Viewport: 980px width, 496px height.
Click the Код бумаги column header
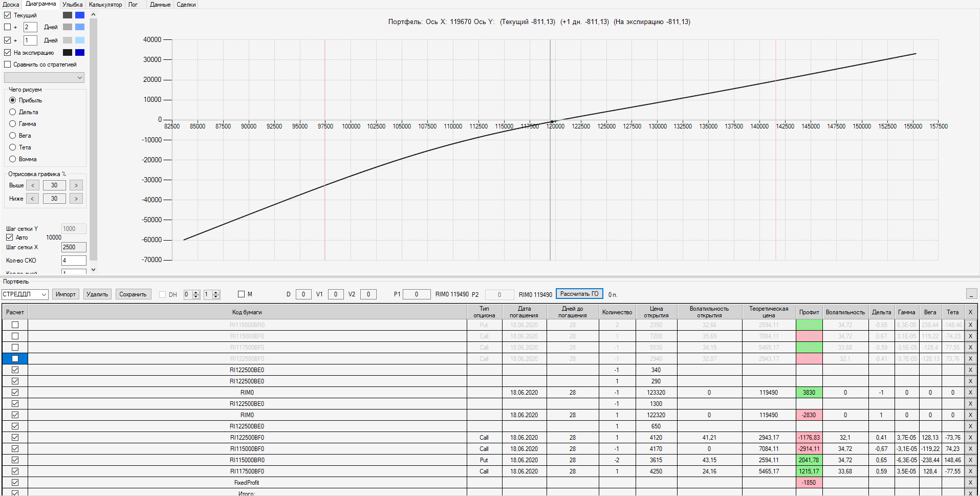247,312
